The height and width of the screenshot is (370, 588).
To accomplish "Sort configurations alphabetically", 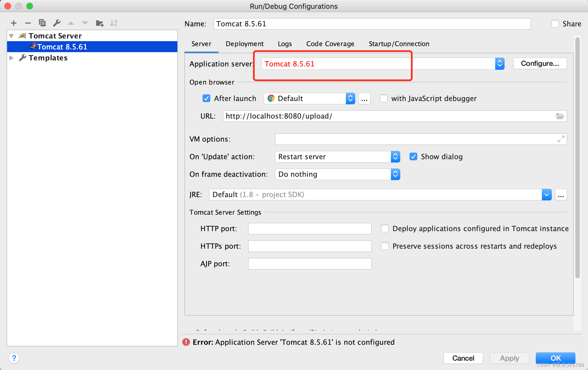I will tap(114, 23).
